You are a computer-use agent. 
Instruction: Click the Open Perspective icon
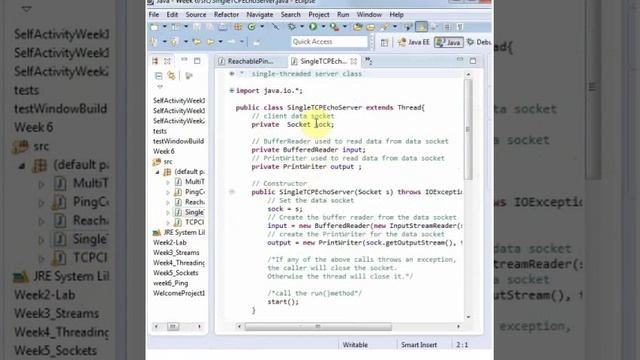tap(384, 42)
